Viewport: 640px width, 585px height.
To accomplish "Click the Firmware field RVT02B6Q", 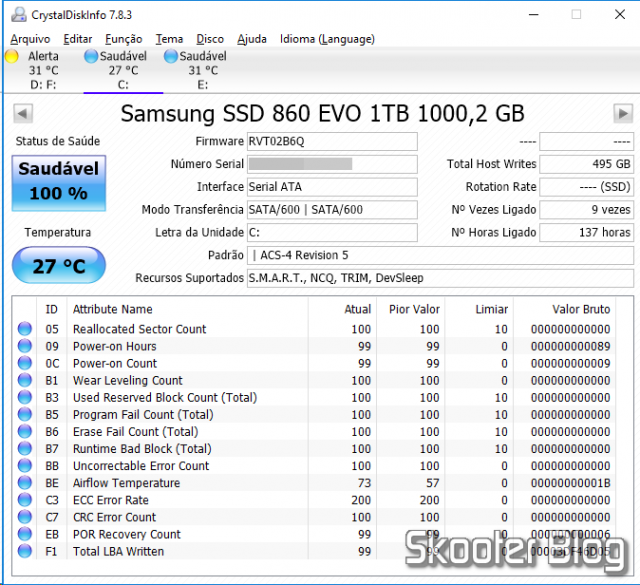I will pyautogui.click(x=332, y=141).
